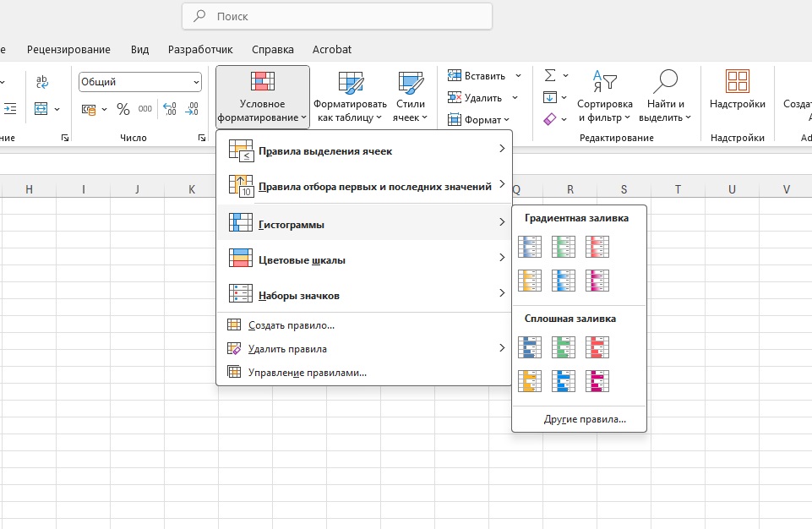Image resolution: width=812 pixels, height=529 pixels.
Task: Select orange solid fill data bar
Action: tap(530, 381)
